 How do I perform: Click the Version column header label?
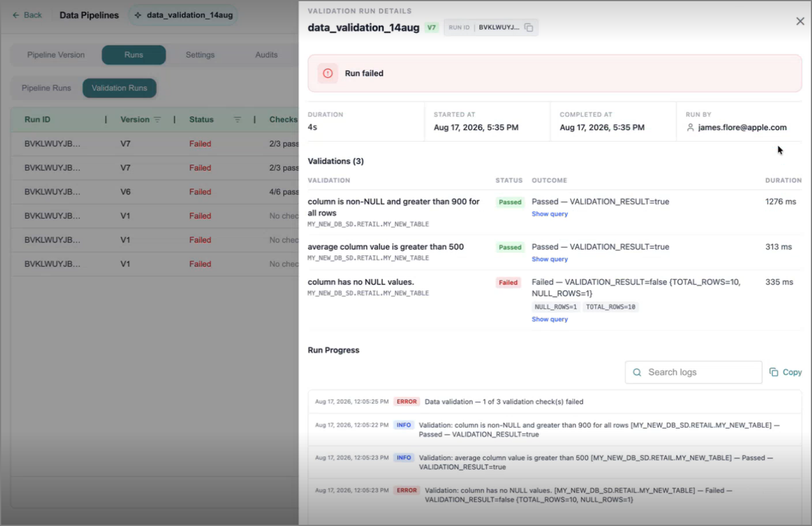[x=135, y=120]
